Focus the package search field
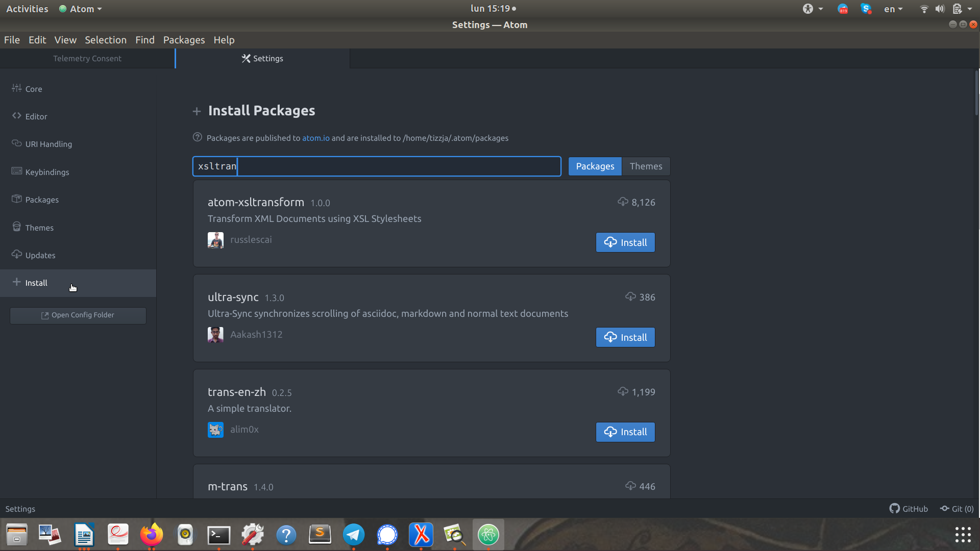This screenshot has width=980, height=551. pos(377,166)
